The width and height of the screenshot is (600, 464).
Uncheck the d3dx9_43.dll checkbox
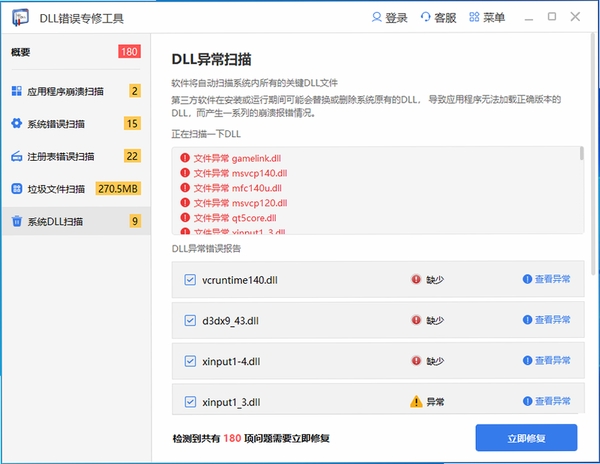(x=190, y=320)
